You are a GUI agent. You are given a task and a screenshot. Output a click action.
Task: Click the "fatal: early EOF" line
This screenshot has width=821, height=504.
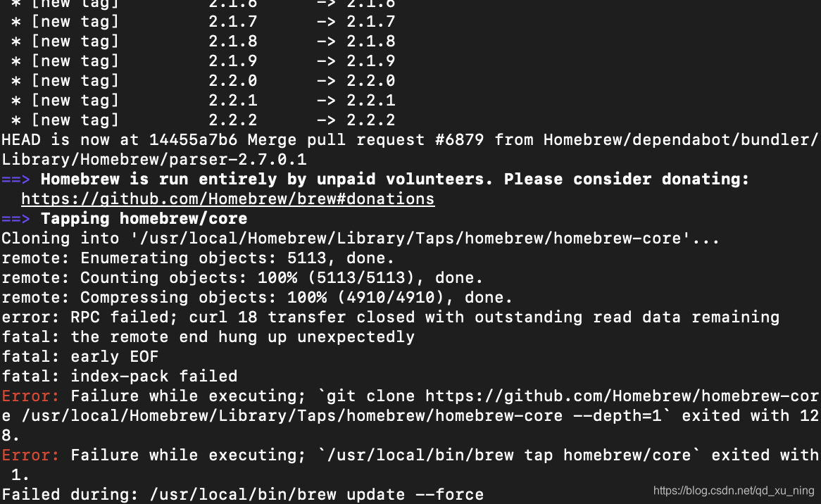(x=80, y=357)
